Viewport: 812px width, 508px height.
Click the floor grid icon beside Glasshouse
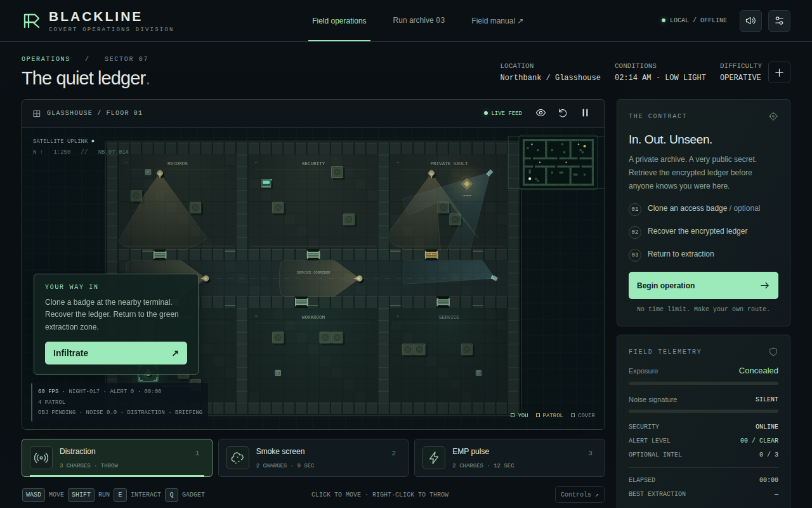pyautogui.click(x=37, y=113)
